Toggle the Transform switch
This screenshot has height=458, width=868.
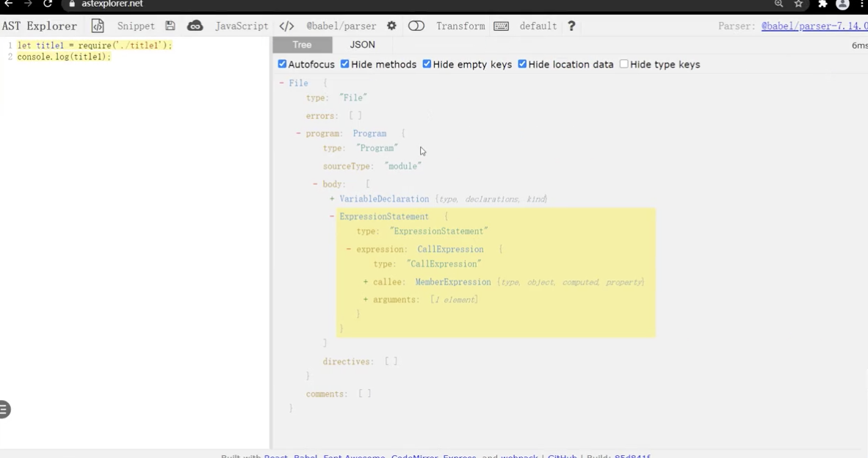click(x=416, y=26)
